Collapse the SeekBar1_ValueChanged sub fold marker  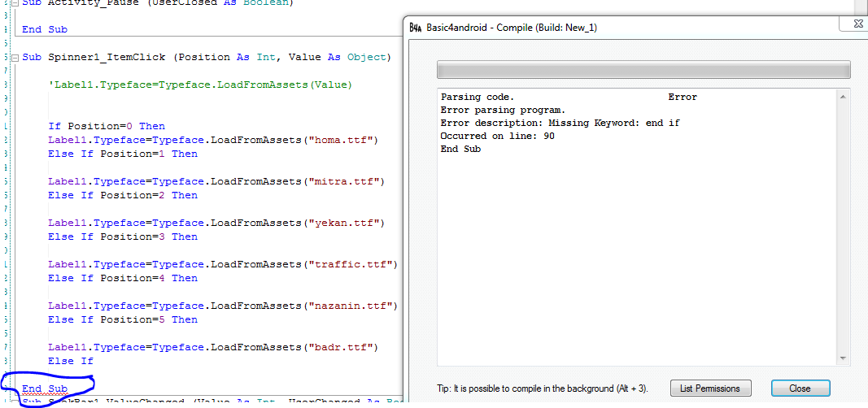[15, 402]
